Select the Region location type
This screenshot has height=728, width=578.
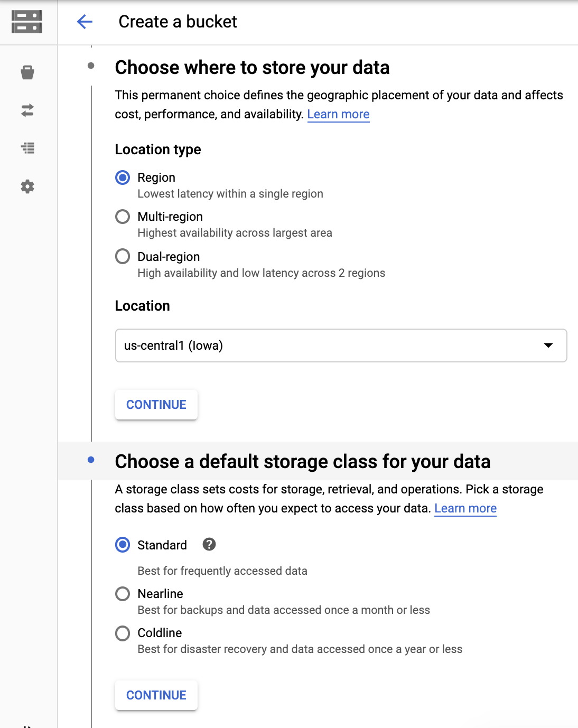pyautogui.click(x=123, y=178)
